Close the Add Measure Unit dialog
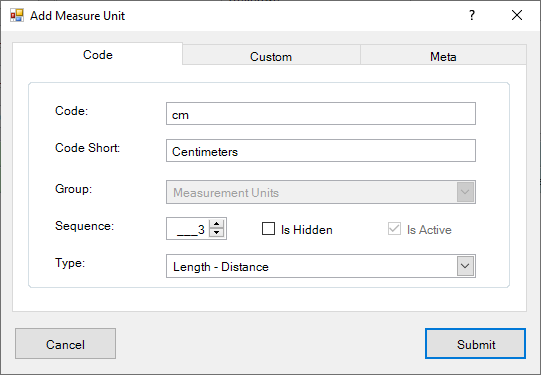 (517, 15)
